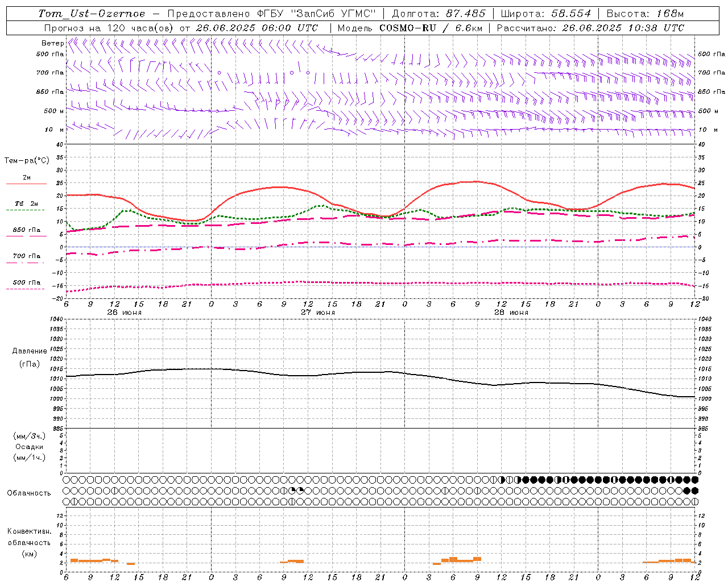Click the Ветер wind panel label
This screenshot has height=582, width=728.
[x=52, y=43]
